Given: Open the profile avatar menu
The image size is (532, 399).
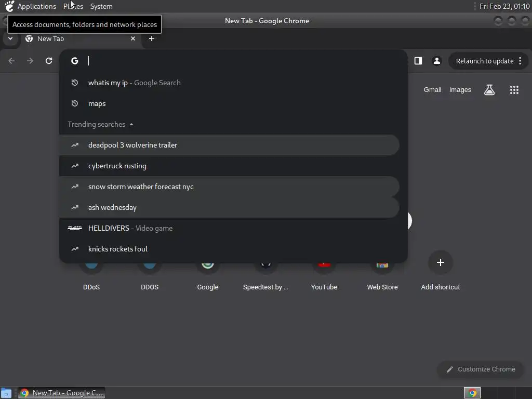Looking at the screenshot, I should coord(436,61).
